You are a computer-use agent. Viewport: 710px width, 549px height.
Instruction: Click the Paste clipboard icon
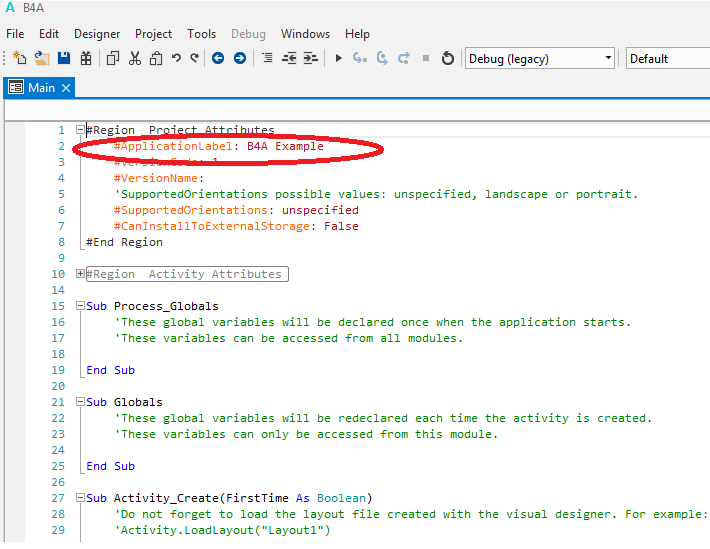tap(156, 58)
